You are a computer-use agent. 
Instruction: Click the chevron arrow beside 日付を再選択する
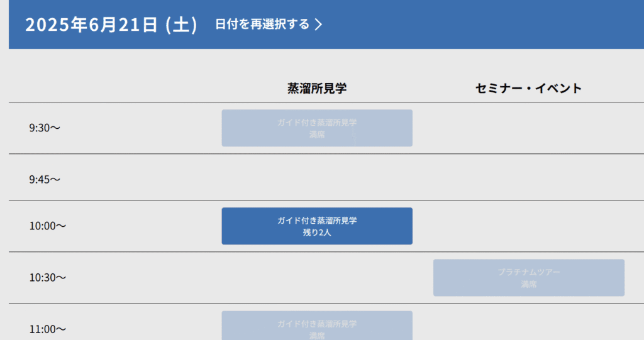coord(318,25)
